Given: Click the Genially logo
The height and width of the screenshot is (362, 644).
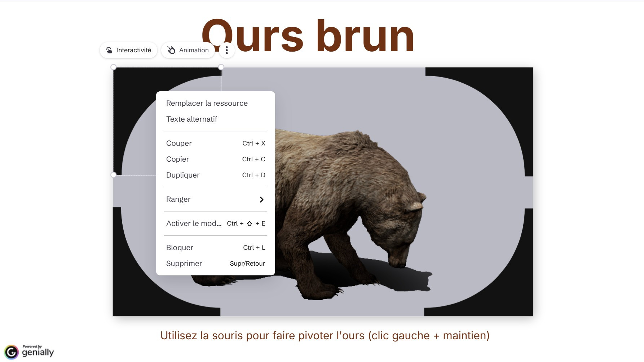Looking at the screenshot, I should tap(29, 352).
